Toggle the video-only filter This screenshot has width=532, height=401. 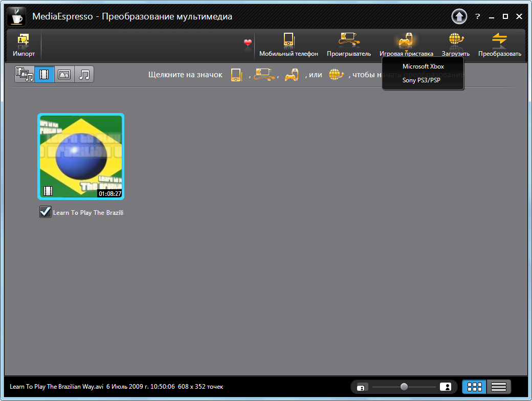tap(45, 75)
